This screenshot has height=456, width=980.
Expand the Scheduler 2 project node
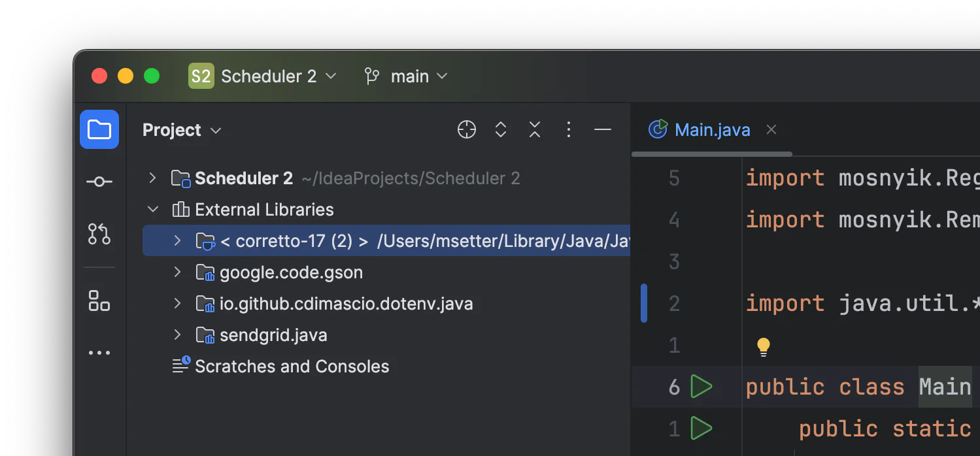152,178
